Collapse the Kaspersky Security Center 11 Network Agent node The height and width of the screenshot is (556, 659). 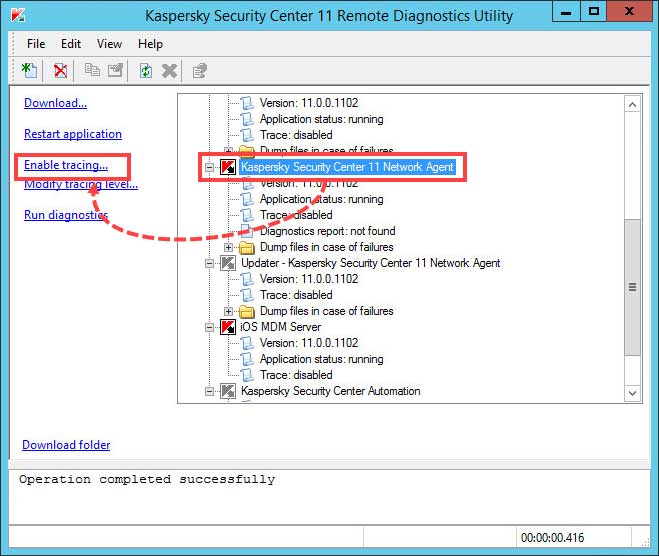coord(209,167)
